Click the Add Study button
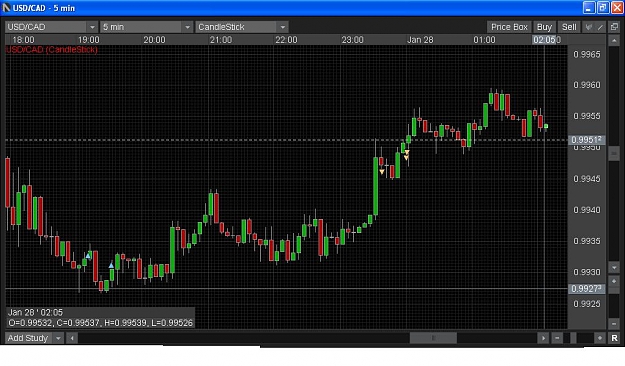This screenshot has height=366, width=625. click(x=28, y=338)
